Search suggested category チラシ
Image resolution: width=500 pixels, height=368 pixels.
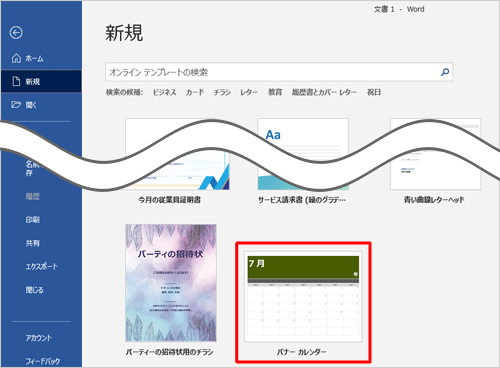tap(222, 92)
